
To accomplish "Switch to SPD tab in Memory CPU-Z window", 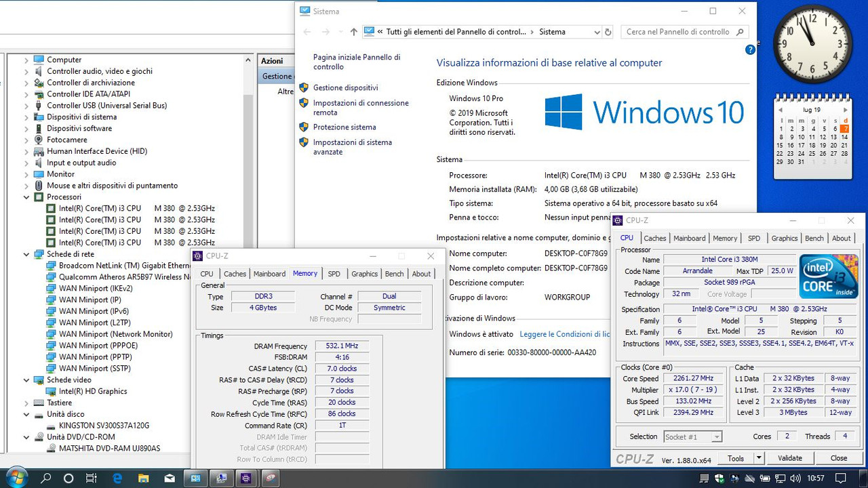I will 334,274.
